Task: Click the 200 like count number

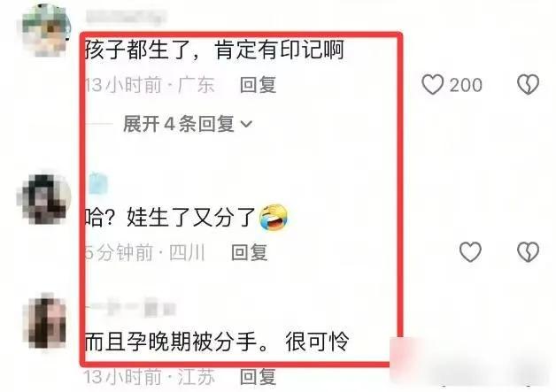Action: point(466,85)
